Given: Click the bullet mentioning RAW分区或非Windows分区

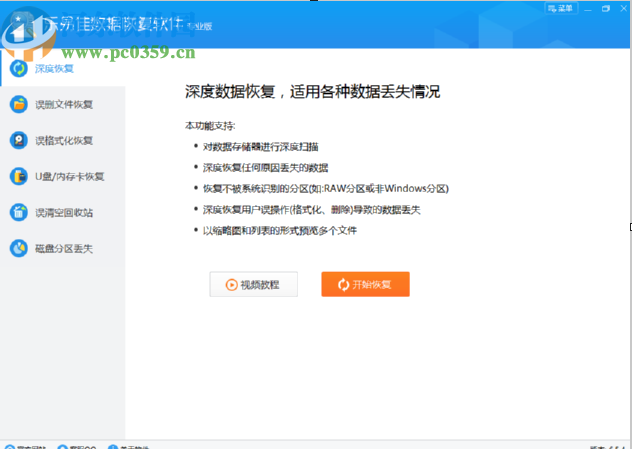Looking at the screenshot, I should (x=326, y=189).
